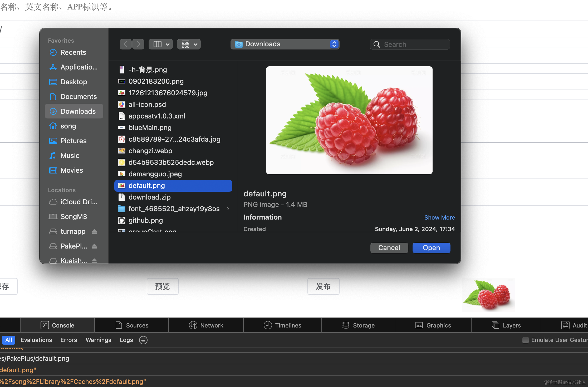588x387 pixels.
Task: Eject the turnapp volume
Action: click(94, 231)
